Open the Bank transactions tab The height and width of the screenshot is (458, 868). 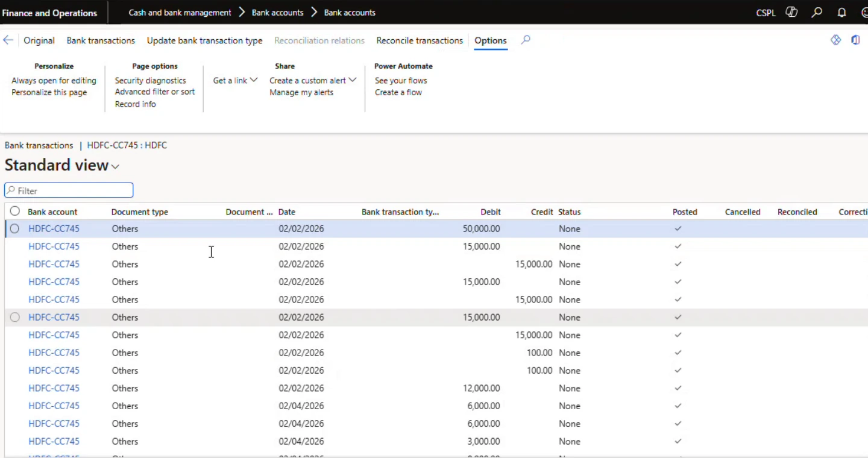click(x=101, y=40)
